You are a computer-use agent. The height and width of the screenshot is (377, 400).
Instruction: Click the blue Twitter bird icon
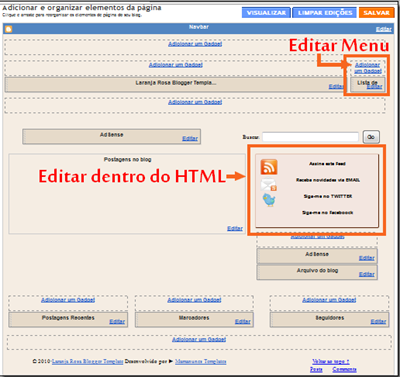pos(269,200)
